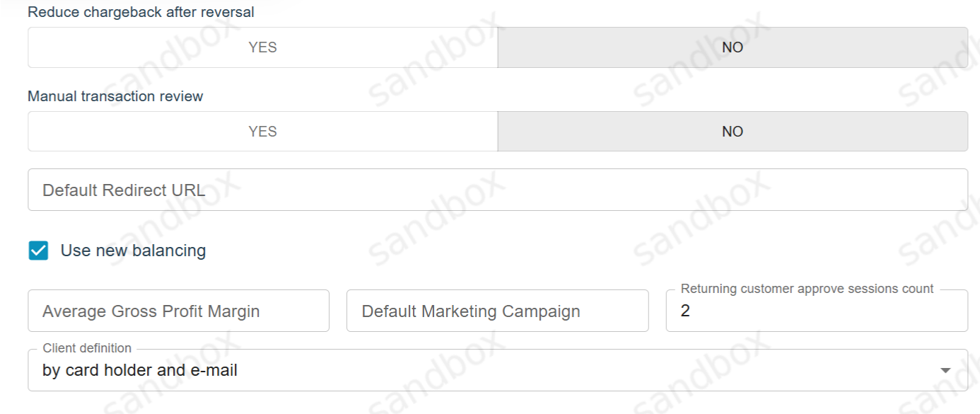Focus the Default Marketing Campaign input
Viewport: 980px width, 414px height.
click(x=497, y=311)
